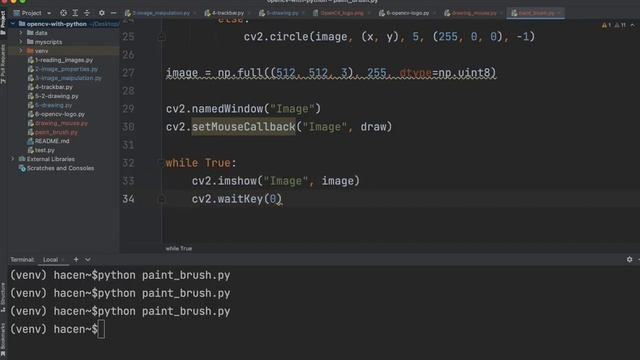The width and height of the screenshot is (640, 360).
Task: Switch to 4-trackbar.py editor tab
Action: (226, 13)
